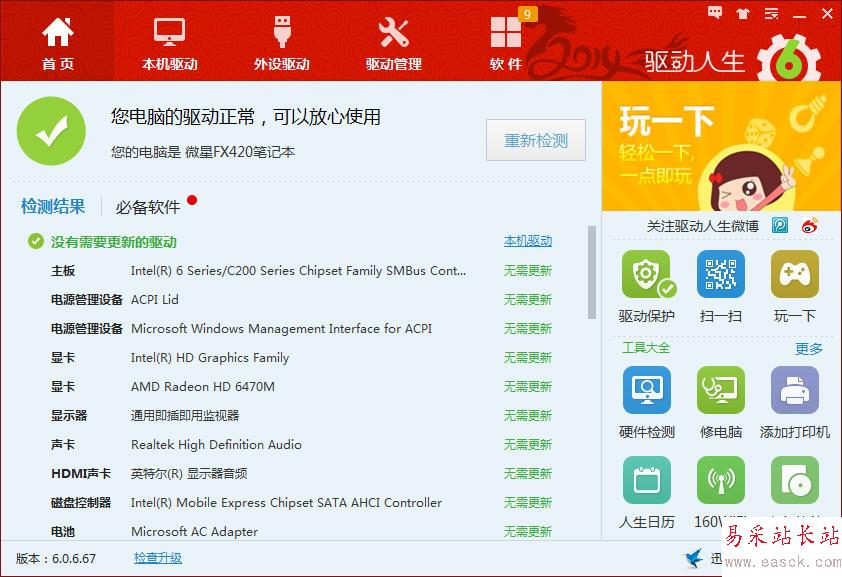Viewport: 842px width, 577px height.
Task: Select the 检测结果 tab
Action: click(x=53, y=207)
